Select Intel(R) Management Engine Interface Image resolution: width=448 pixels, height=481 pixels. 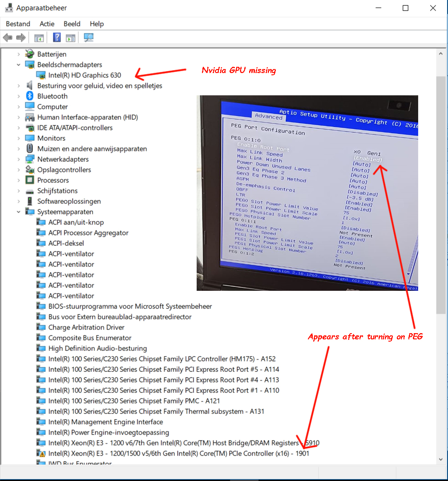click(x=105, y=422)
